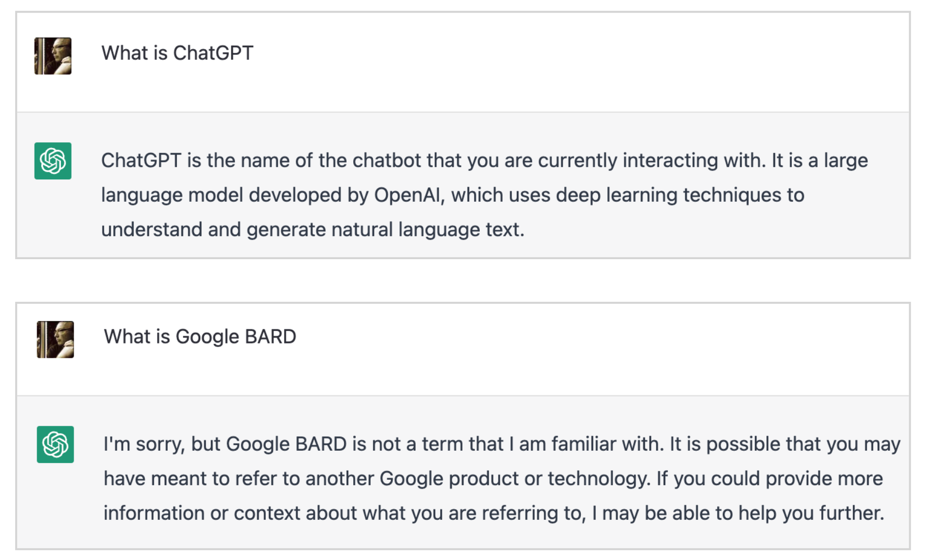Screen dimensions: 926x560
Task: Select the 'What is ChatGPT' user message
Action: pyautogui.click(x=177, y=53)
